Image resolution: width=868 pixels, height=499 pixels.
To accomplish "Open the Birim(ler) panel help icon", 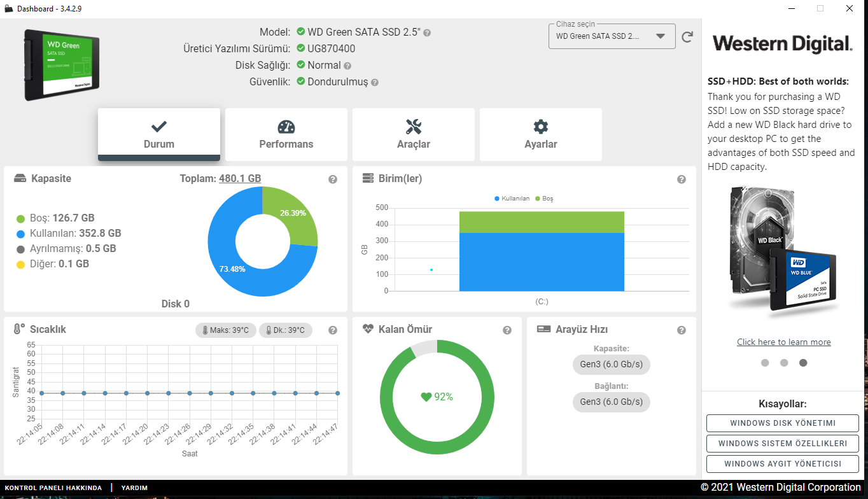I will pyautogui.click(x=682, y=179).
